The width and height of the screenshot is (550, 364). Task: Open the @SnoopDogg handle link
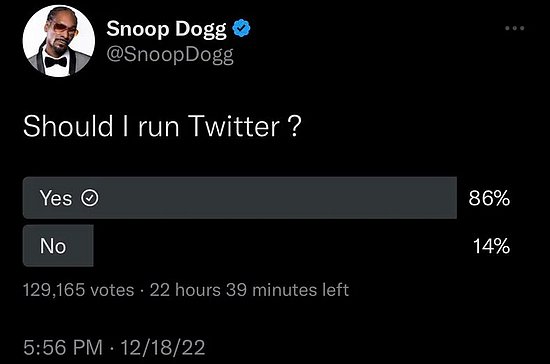point(170,55)
